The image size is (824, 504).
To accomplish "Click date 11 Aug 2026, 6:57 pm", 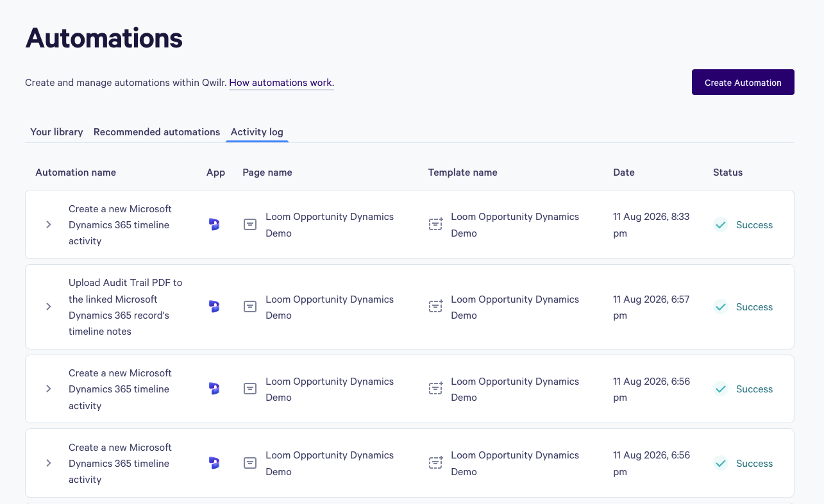I will pyautogui.click(x=652, y=307).
